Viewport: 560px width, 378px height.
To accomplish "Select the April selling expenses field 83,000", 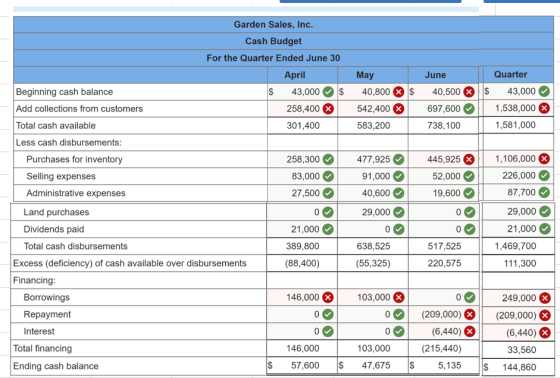I will tap(302, 176).
